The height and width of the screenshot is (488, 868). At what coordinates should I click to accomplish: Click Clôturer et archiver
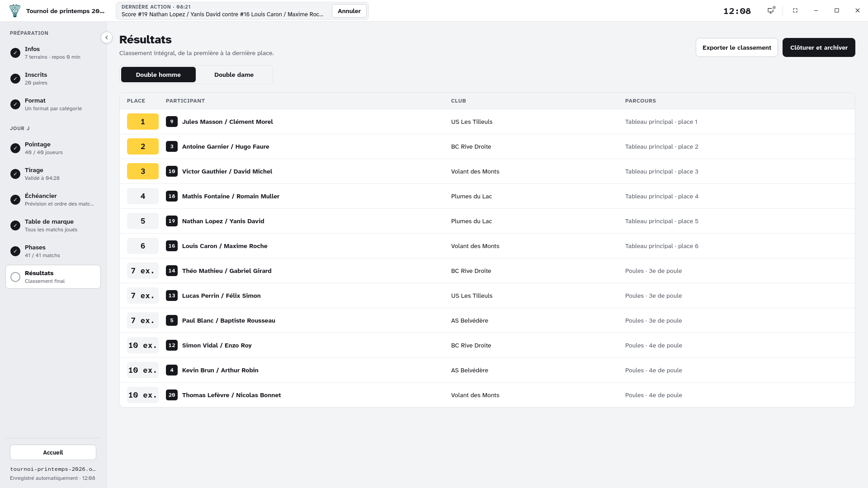(x=819, y=47)
